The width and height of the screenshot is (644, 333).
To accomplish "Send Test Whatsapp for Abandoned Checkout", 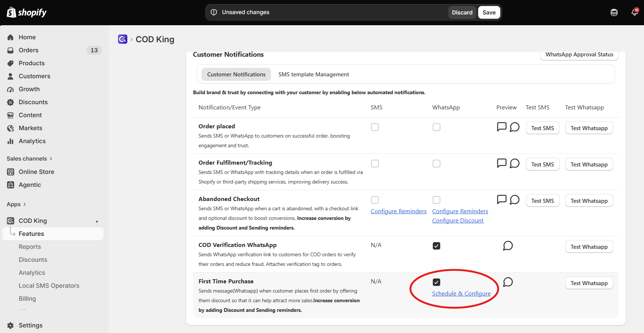I will coord(589,201).
